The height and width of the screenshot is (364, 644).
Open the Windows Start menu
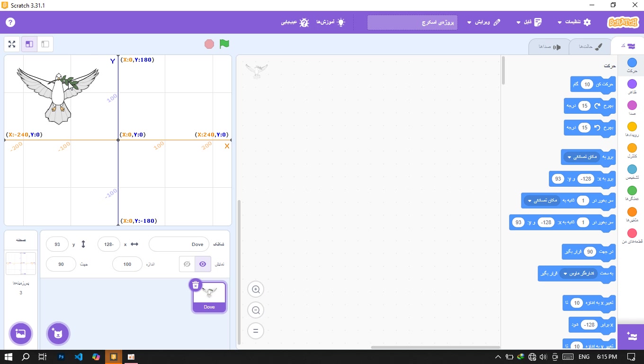coord(8,356)
